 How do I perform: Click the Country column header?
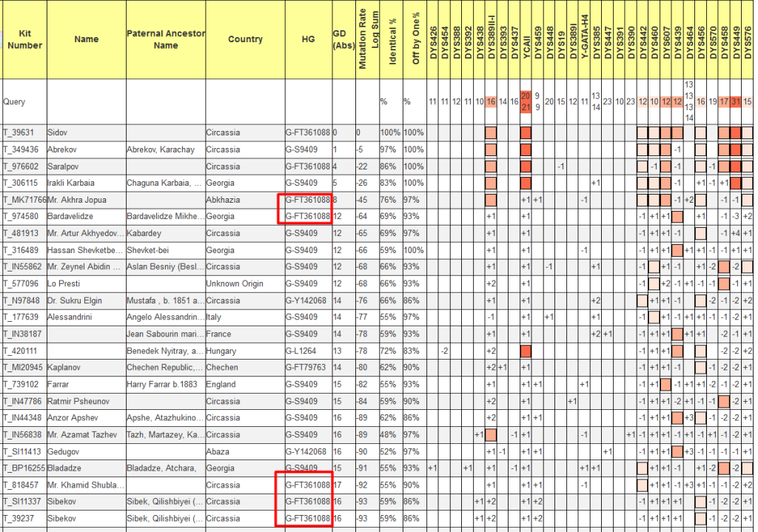[245, 40]
